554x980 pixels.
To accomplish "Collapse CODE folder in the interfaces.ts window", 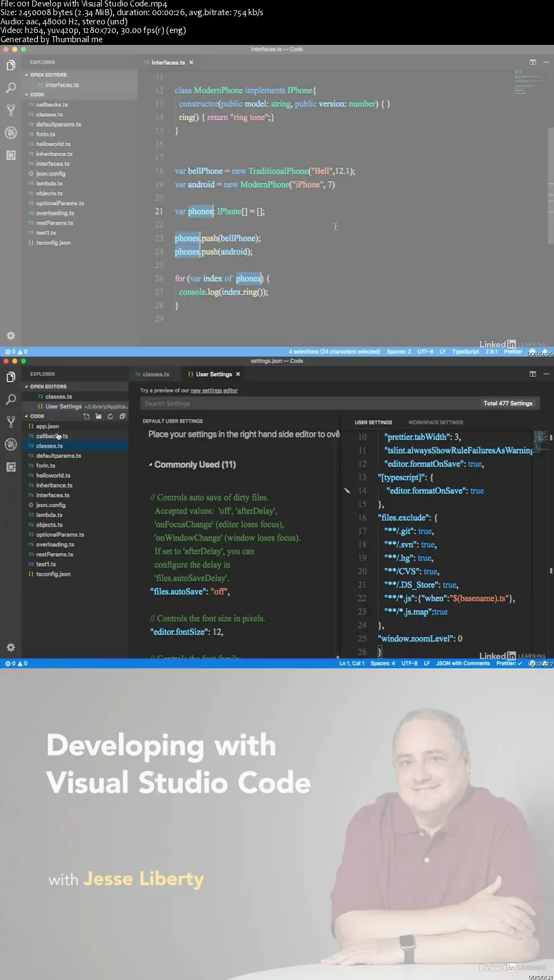I will click(36, 95).
